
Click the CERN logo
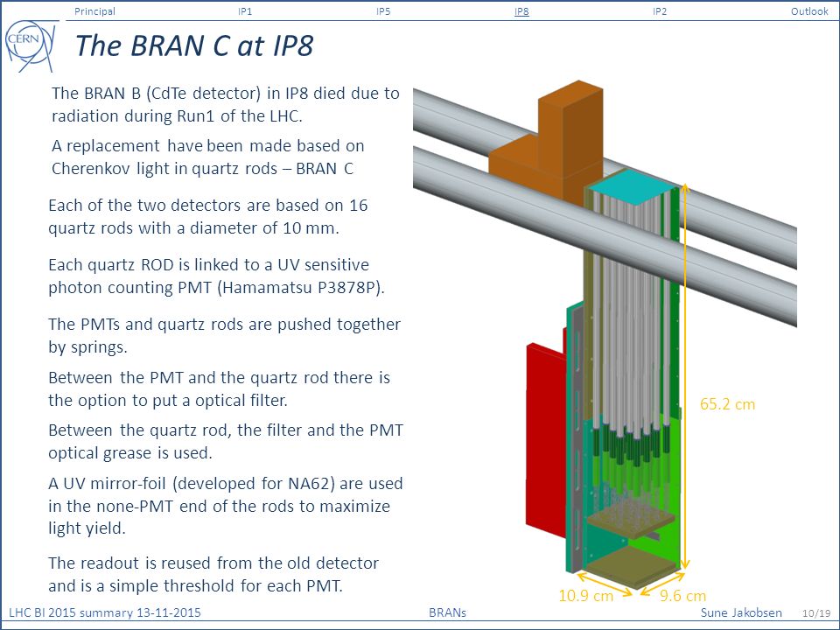click(x=30, y=45)
